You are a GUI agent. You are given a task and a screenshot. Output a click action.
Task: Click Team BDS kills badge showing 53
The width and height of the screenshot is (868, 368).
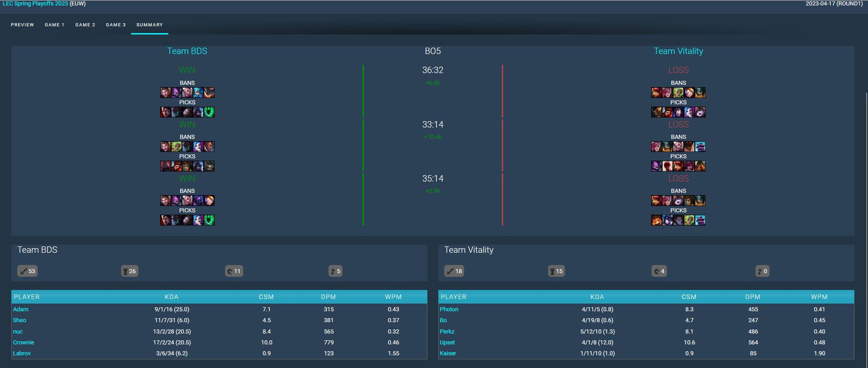(27, 271)
